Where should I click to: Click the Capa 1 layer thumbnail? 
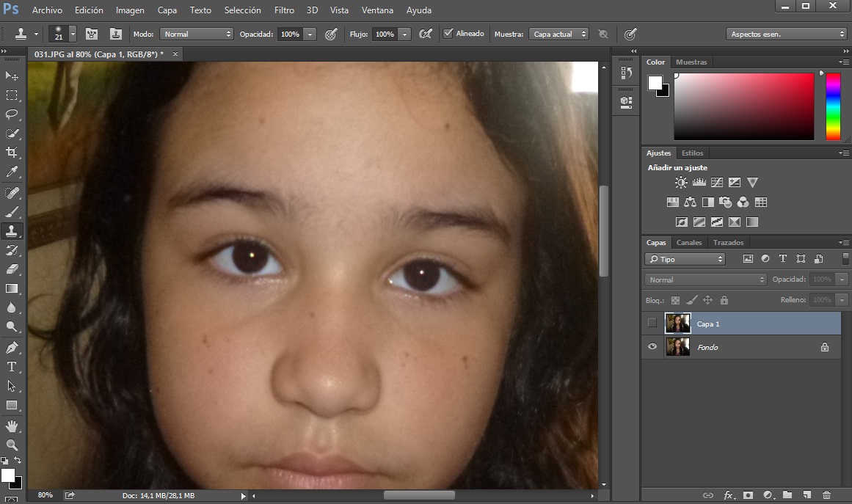pos(677,323)
